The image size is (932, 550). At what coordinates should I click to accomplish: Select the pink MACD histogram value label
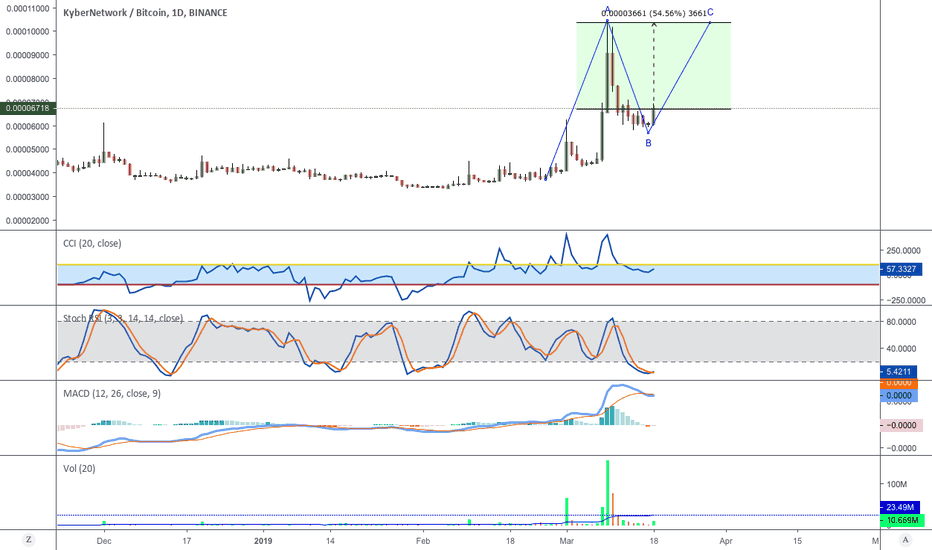902,425
